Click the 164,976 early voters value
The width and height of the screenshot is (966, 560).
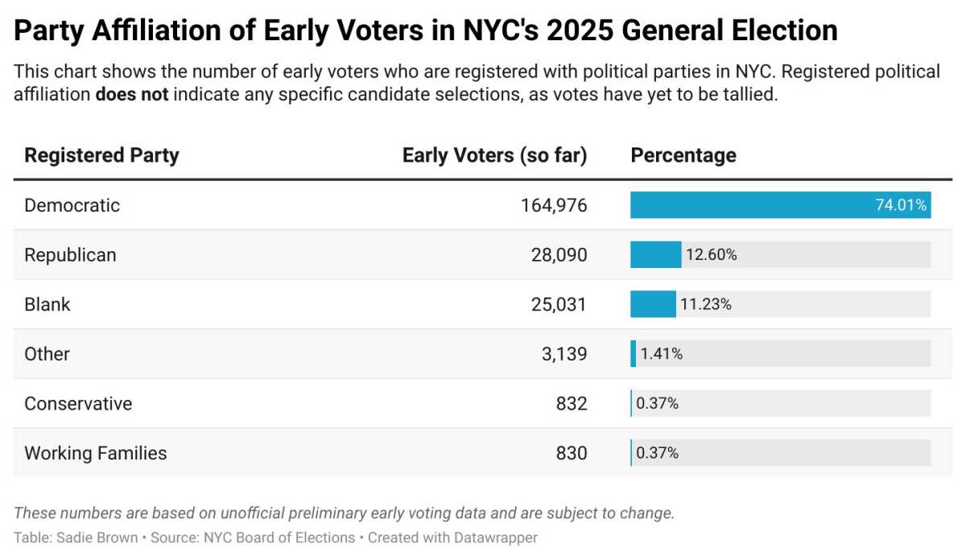point(554,205)
